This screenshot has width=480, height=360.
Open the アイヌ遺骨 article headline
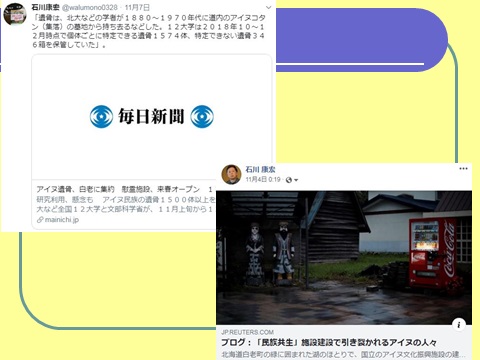118,189
